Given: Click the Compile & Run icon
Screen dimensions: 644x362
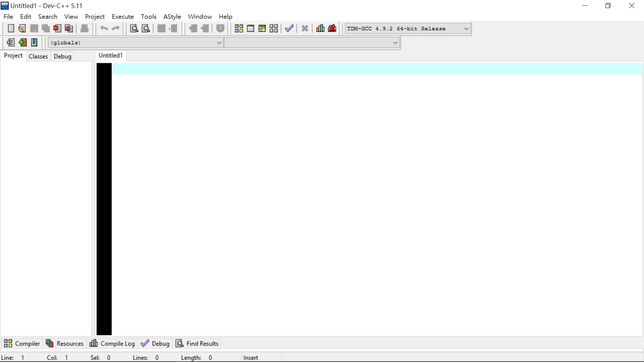Looking at the screenshot, I should point(262,28).
